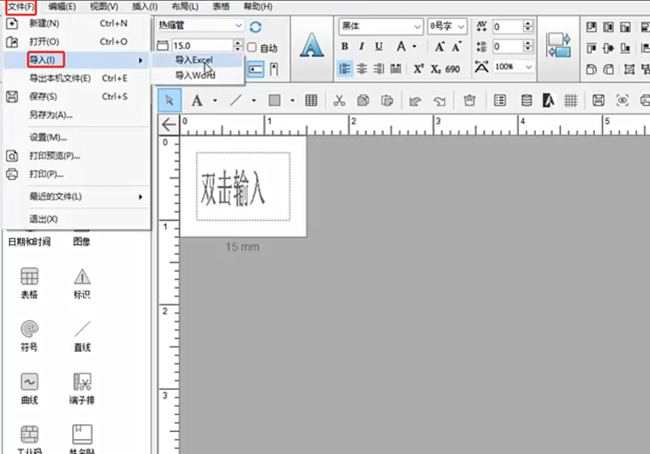The height and width of the screenshot is (454, 650).
Task: Click the scissors cut icon
Action: coord(339,100)
